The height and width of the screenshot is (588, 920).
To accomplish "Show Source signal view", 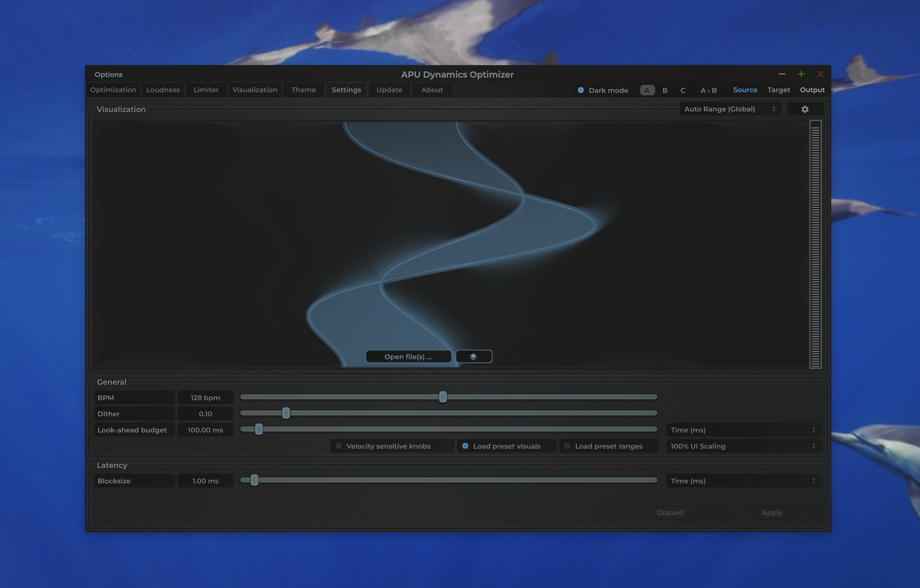I will click(745, 90).
